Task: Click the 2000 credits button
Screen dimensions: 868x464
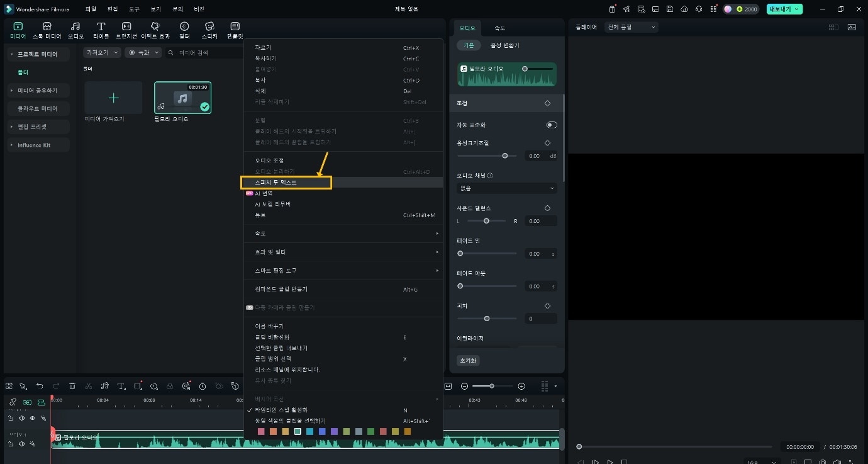Action: click(741, 9)
